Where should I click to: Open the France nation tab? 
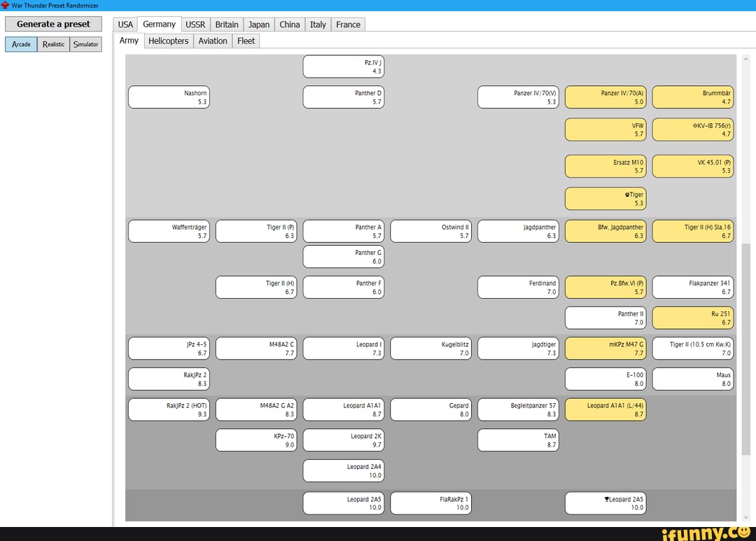coord(348,24)
